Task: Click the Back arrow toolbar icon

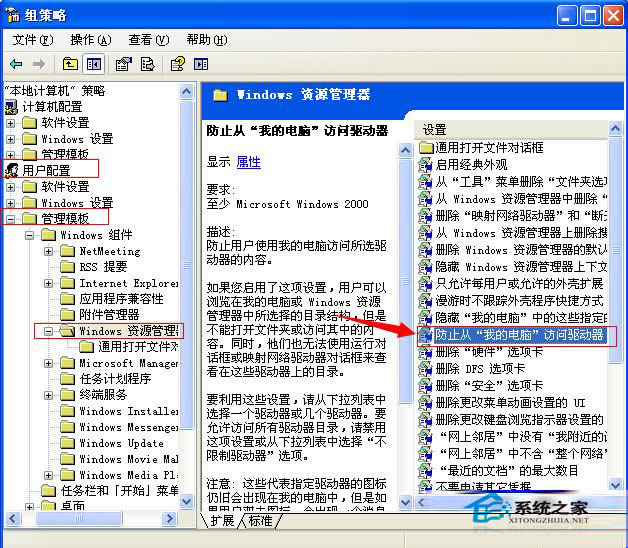Action: pyautogui.click(x=16, y=64)
